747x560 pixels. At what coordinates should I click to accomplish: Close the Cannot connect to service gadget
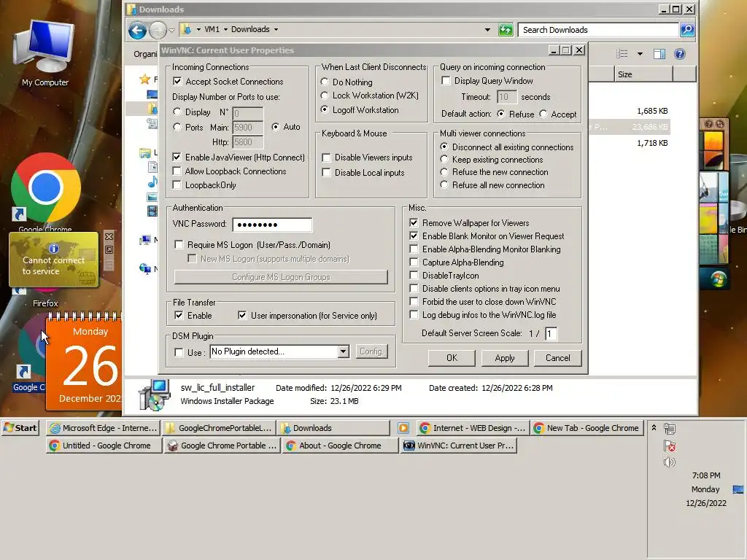click(109, 237)
